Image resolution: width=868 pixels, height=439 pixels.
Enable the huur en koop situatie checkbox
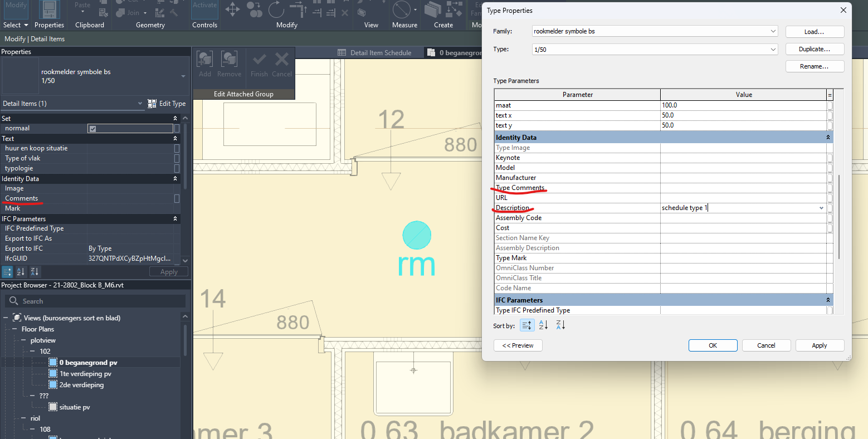pos(177,148)
